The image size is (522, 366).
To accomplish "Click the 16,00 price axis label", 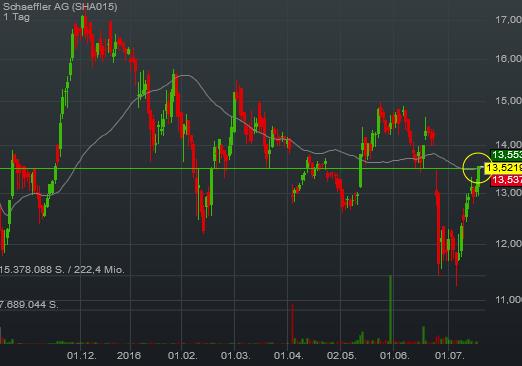I will (508, 59).
